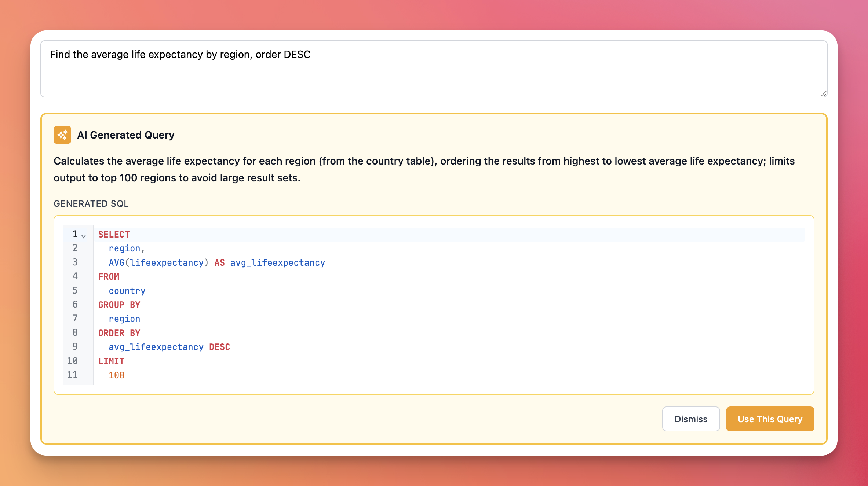Click line number 11 in gutter
Viewport: 868px width, 486px height.
tap(73, 375)
